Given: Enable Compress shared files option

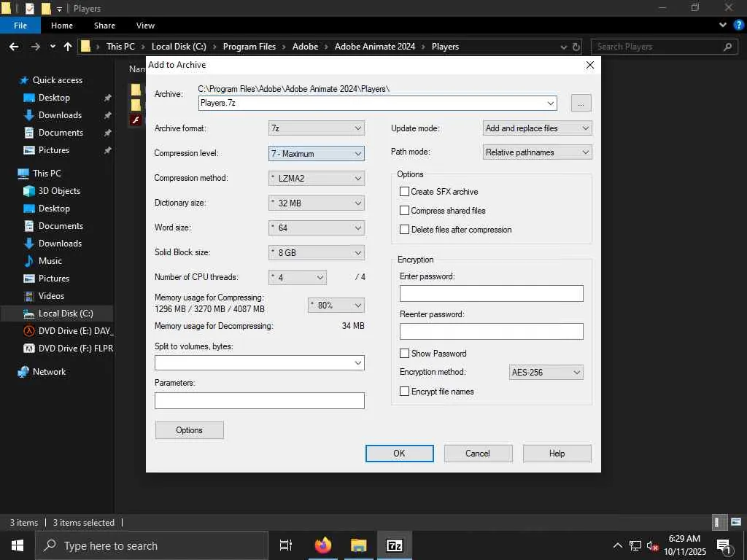Looking at the screenshot, I should 404,211.
